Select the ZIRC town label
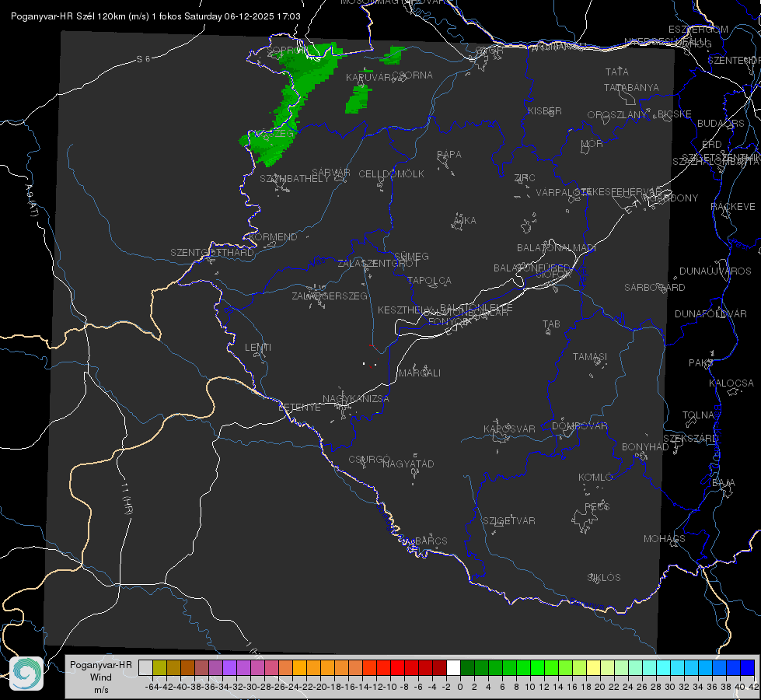Image resolution: width=761 pixels, height=700 pixels. click(x=525, y=178)
